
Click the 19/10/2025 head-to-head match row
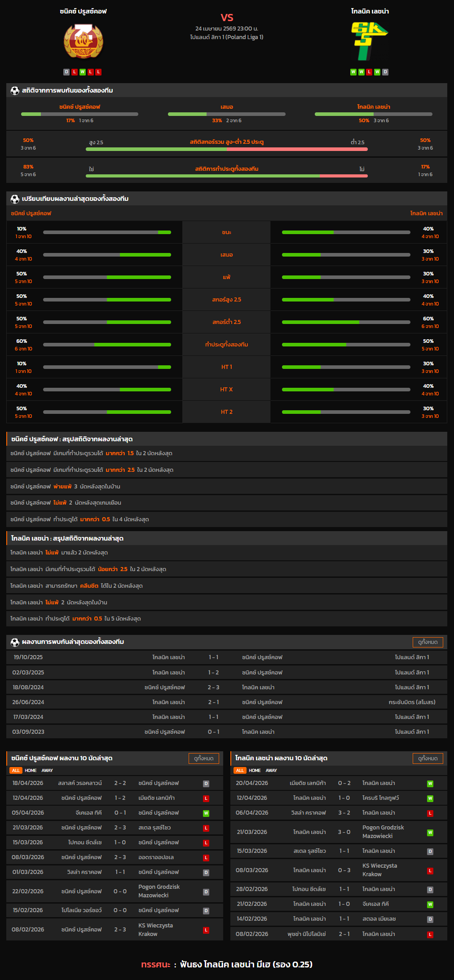tap(226, 657)
